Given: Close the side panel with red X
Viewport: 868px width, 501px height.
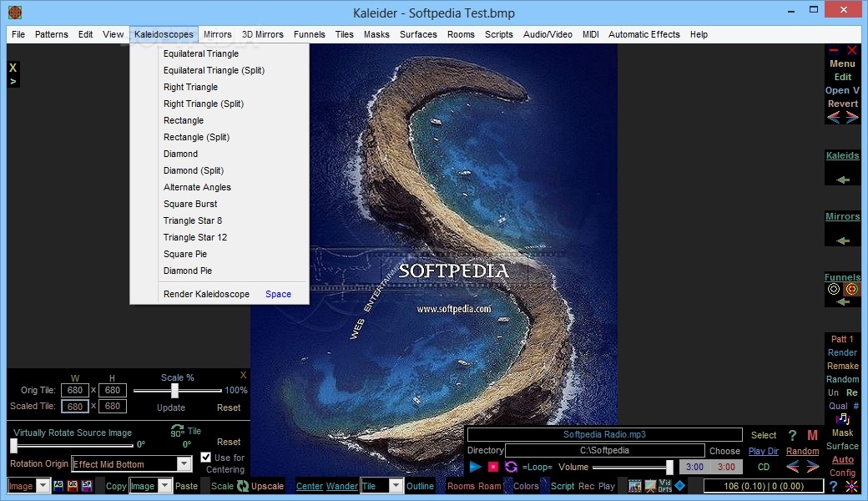Looking at the screenshot, I should [852, 50].
